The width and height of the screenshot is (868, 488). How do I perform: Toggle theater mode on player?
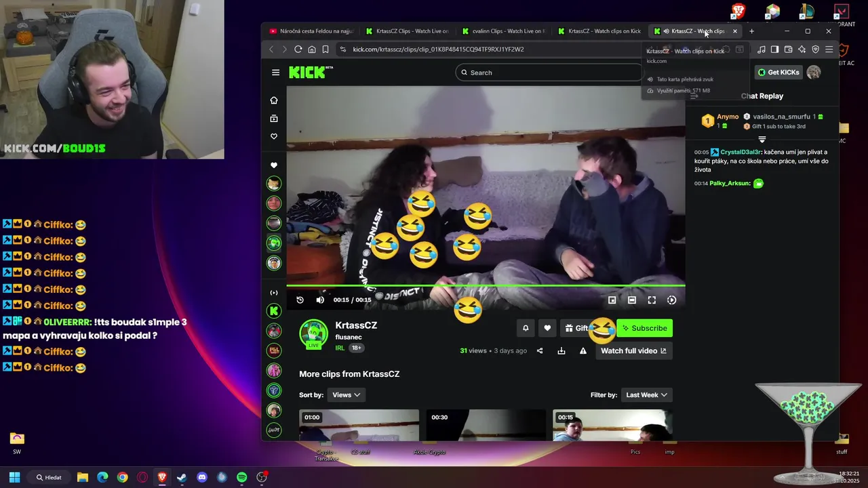coord(631,300)
